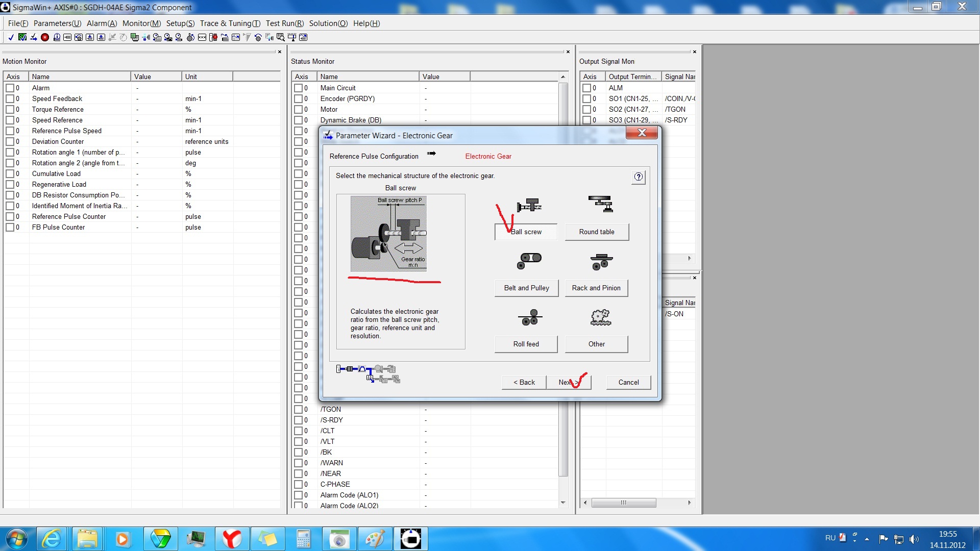Image resolution: width=980 pixels, height=551 pixels.
Task: Click the gear icon above Other
Action: (600, 317)
